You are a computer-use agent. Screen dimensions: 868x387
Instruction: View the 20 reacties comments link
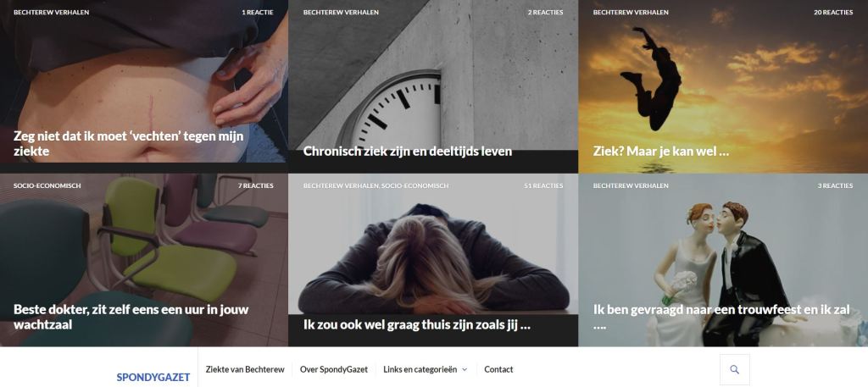pyautogui.click(x=833, y=12)
